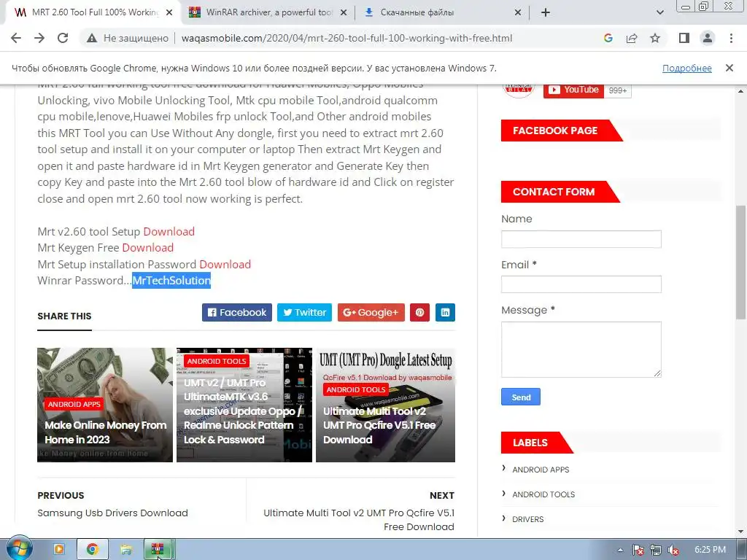Viewport: 747px width, 560px height.
Task: Share the post via Pinterest icon
Action: [419, 312]
